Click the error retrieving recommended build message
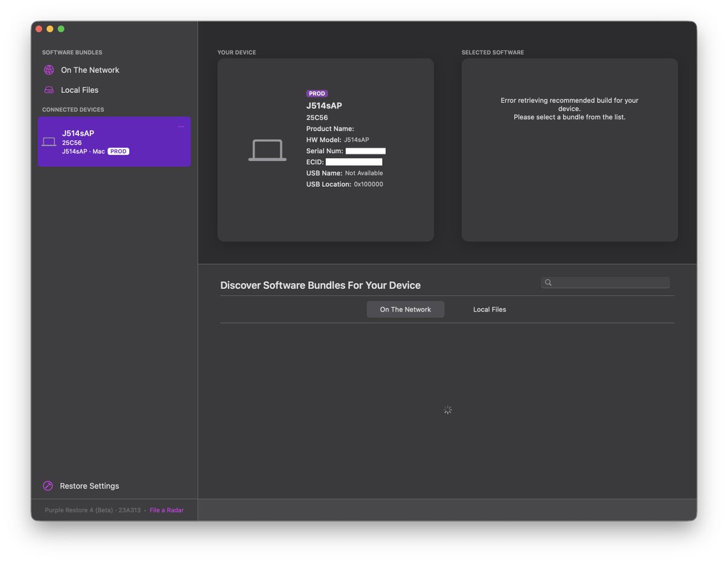Image resolution: width=728 pixels, height=562 pixels. click(570, 109)
